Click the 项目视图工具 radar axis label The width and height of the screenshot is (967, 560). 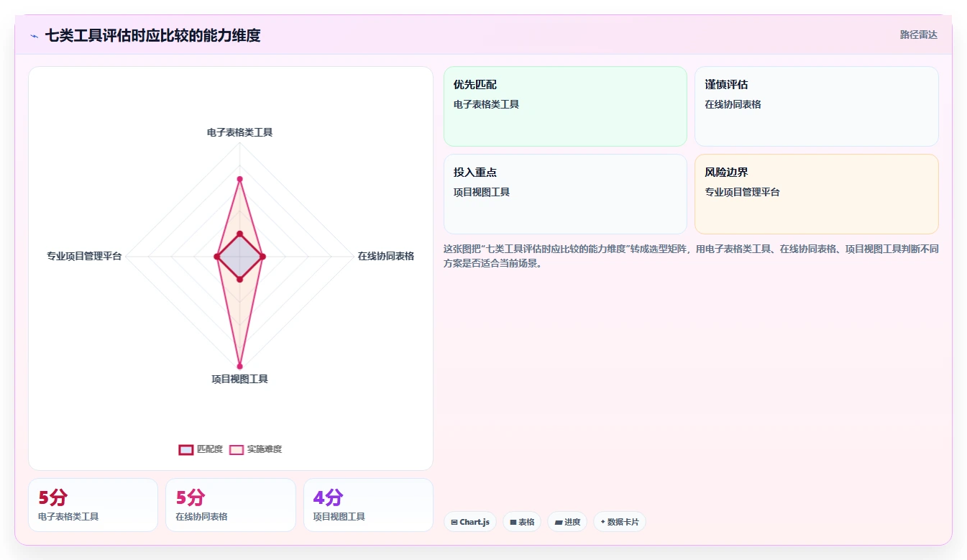pos(239,379)
